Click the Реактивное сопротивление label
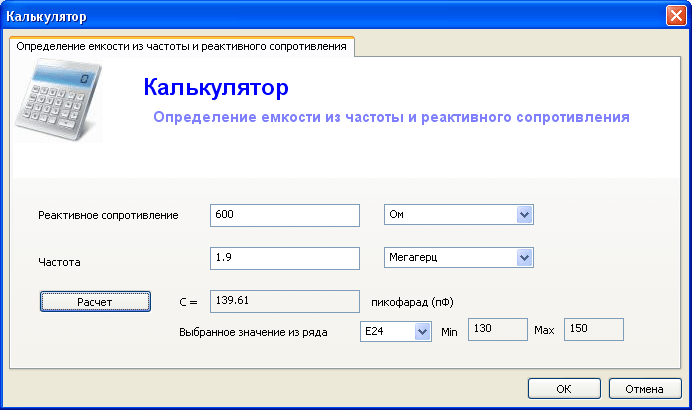 click(x=108, y=215)
